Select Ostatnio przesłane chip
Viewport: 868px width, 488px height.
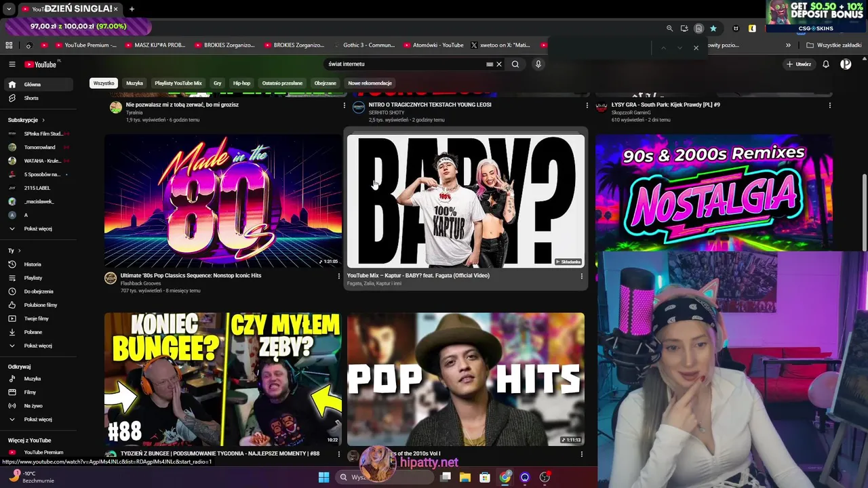tap(282, 83)
